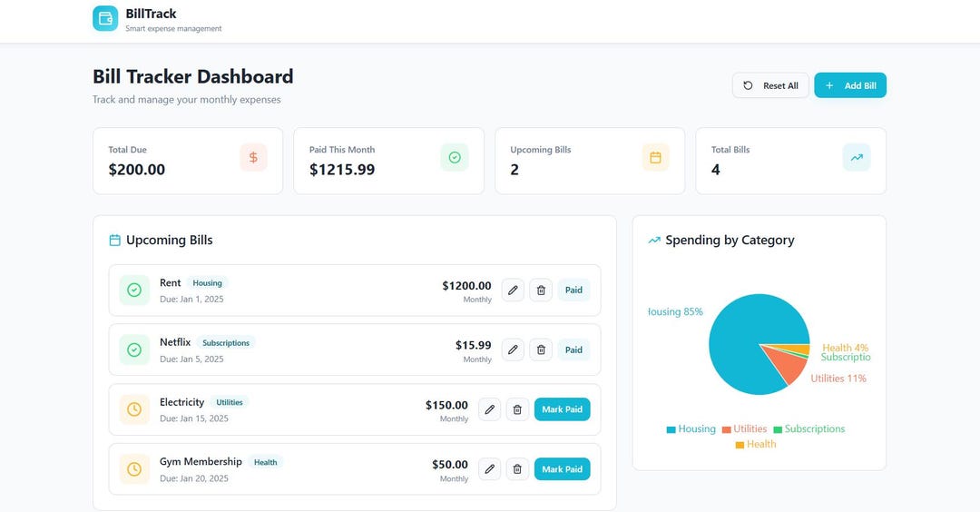Click the green check status icon for Netflix

point(134,350)
